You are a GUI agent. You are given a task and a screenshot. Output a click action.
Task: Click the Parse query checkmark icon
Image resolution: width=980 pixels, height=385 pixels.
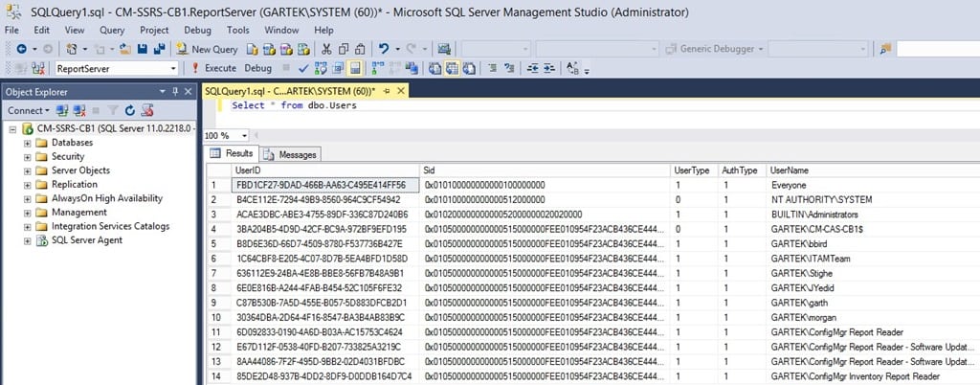pyautogui.click(x=303, y=68)
